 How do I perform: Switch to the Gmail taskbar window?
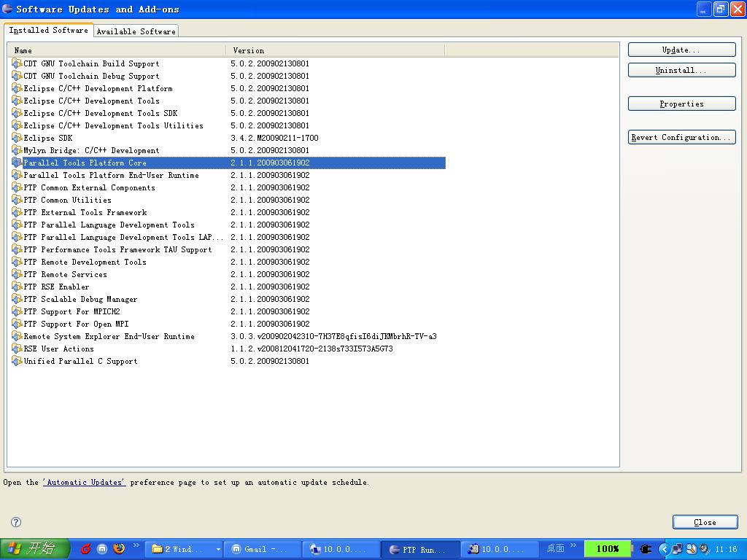tap(263, 549)
